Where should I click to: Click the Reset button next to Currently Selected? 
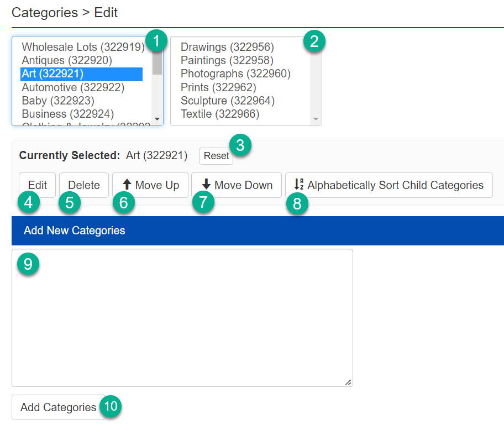216,156
